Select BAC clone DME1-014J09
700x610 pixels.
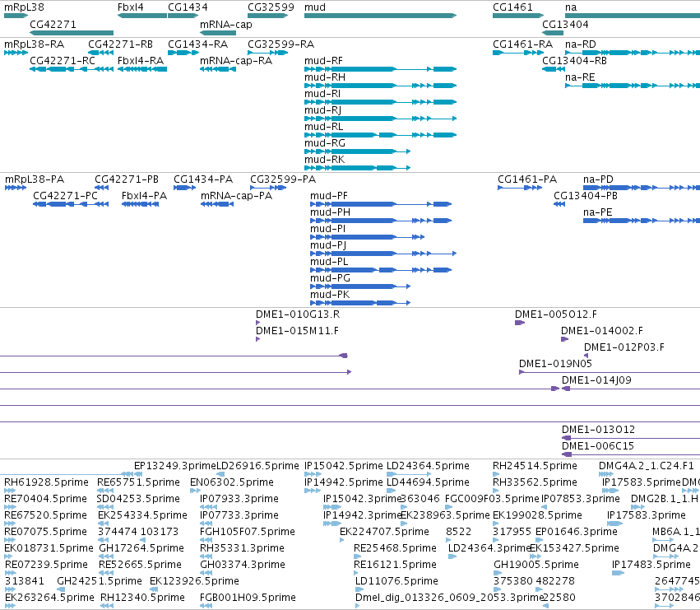tap(631, 389)
